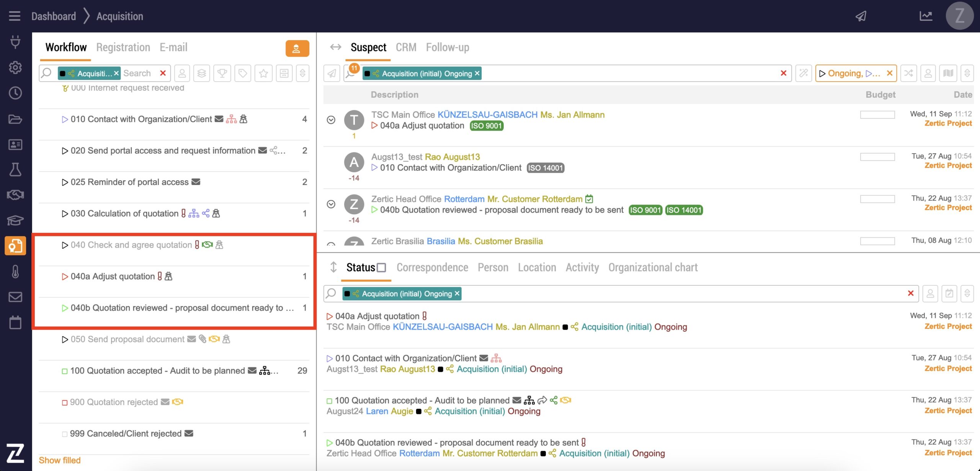Switch to the CRM tab

click(406, 47)
